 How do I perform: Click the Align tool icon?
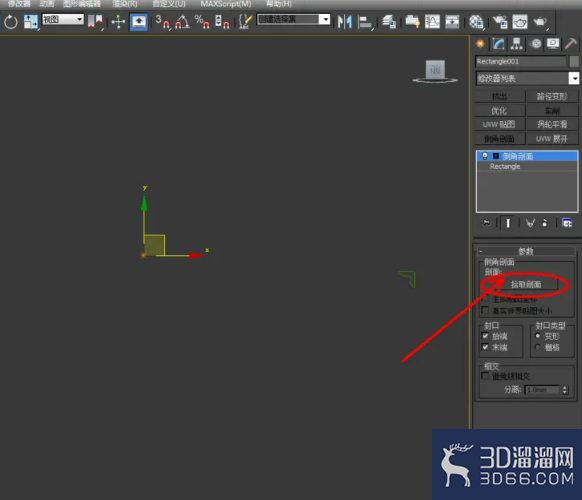point(365,22)
